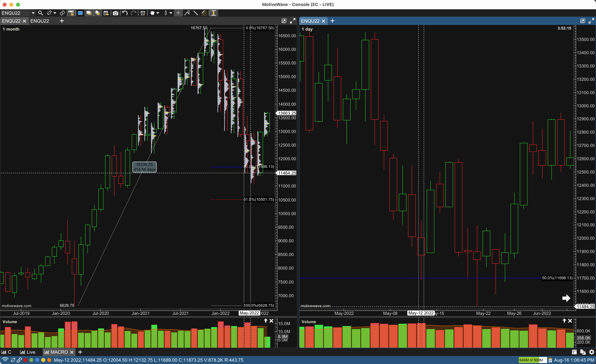Select the Trend Line drawing tool
Image resolution: width=596 pixels, height=364 pixels.
195,13
